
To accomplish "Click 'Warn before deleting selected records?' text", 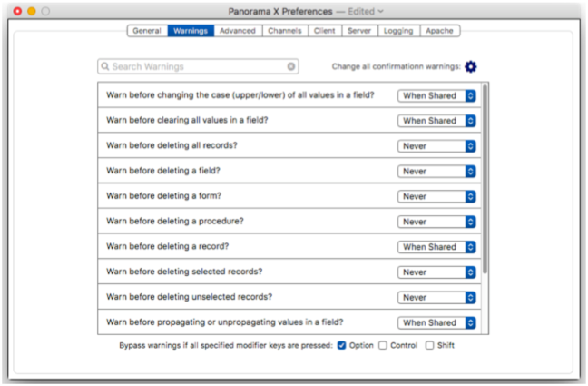I will click(184, 272).
